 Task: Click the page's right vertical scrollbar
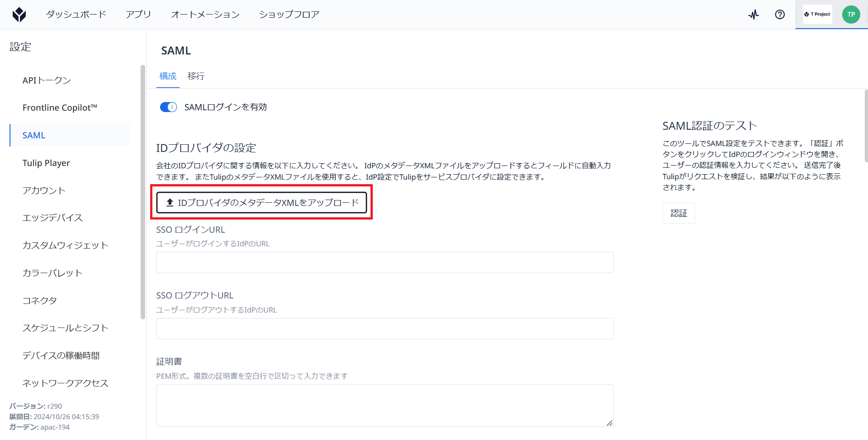pyautogui.click(x=866, y=126)
